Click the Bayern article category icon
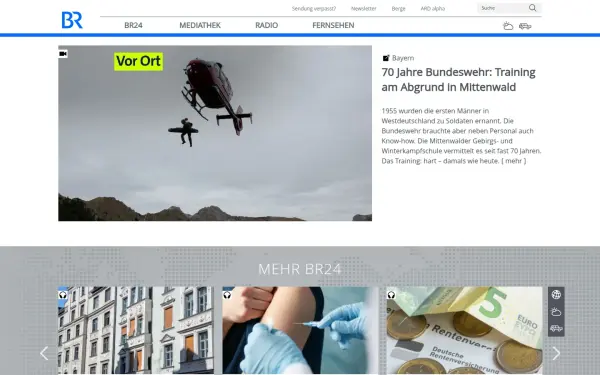Viewport: 600px width, 375px height. [386, 58]
